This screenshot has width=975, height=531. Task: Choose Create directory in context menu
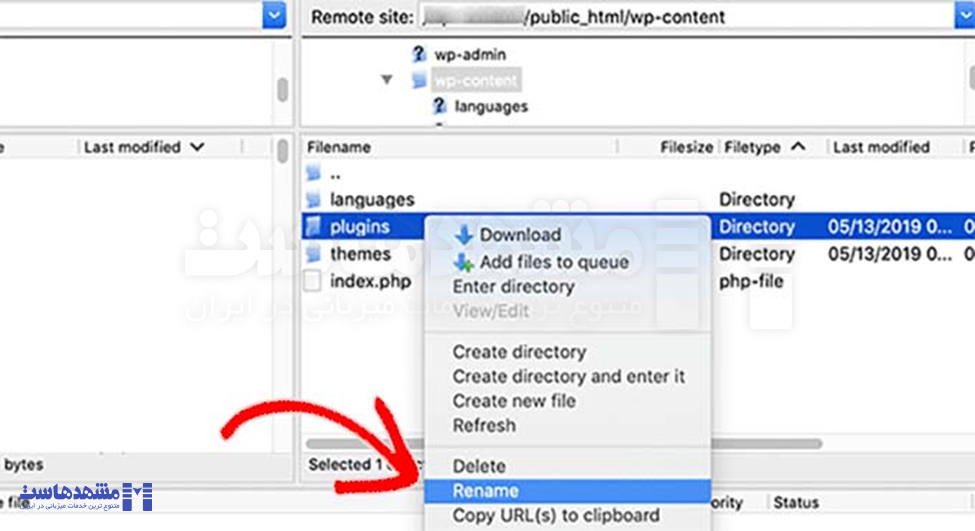(519, 352)
